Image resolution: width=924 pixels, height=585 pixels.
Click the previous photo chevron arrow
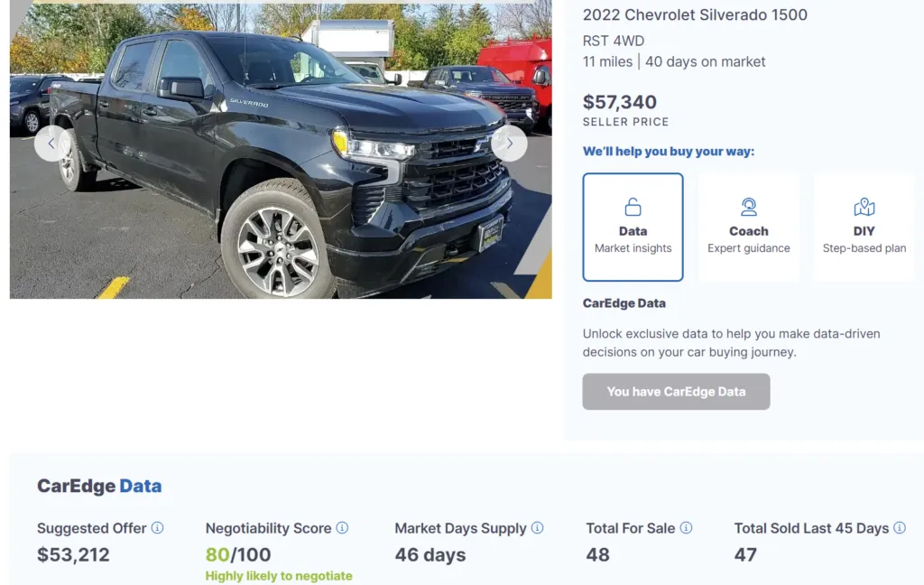pyautogui.click(x=51, y=144)
